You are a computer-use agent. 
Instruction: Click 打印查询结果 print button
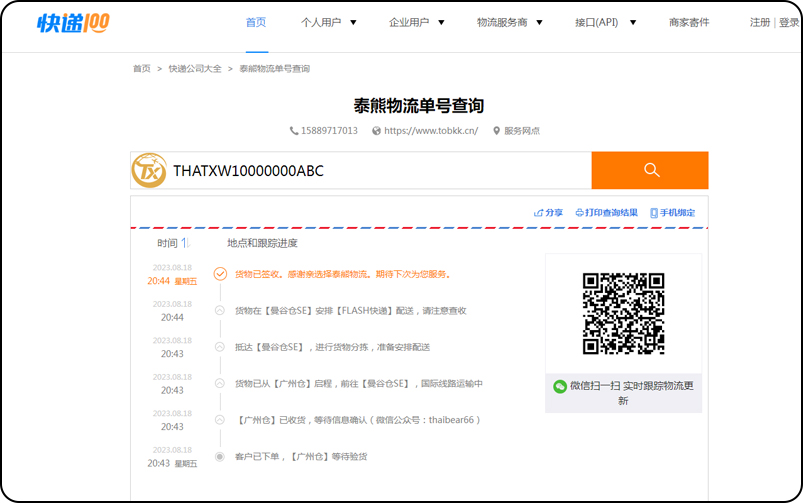pos(606,213)
